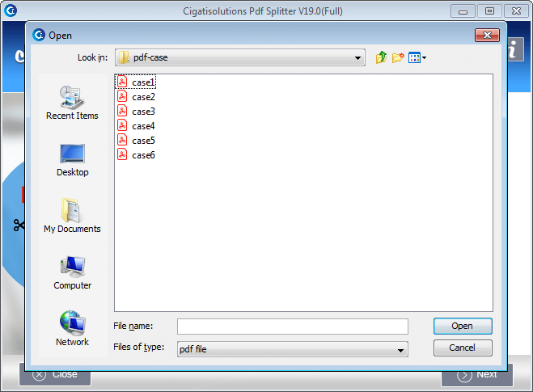Click the Open dialog title icon
The height and width of the screenshot is (392, 533).
[39, 35]
